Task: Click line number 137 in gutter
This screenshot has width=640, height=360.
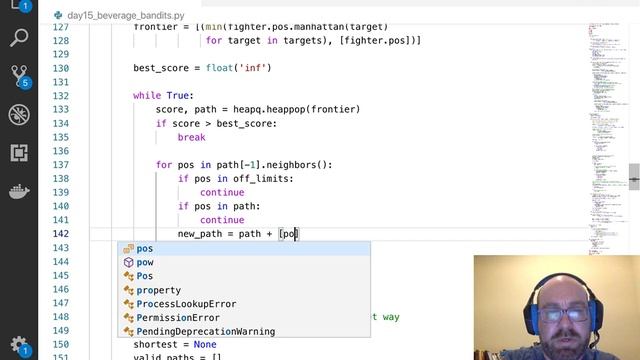Action: click(x=61, y=165)
